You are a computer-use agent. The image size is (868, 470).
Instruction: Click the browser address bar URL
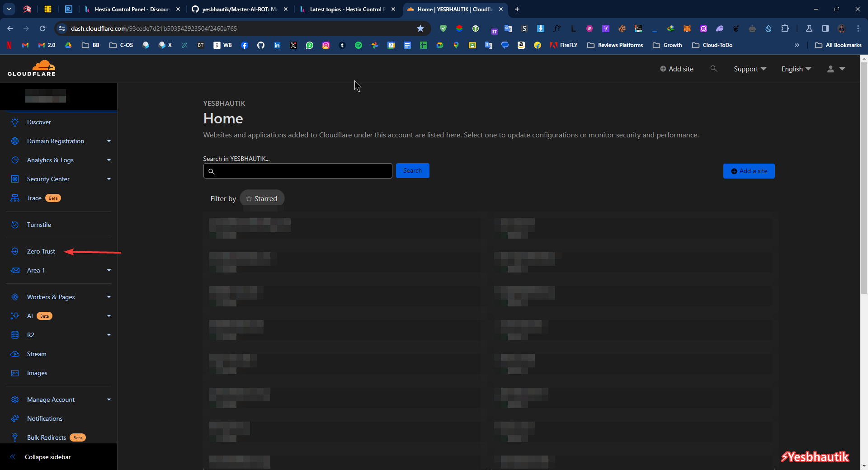pos(154,28)
